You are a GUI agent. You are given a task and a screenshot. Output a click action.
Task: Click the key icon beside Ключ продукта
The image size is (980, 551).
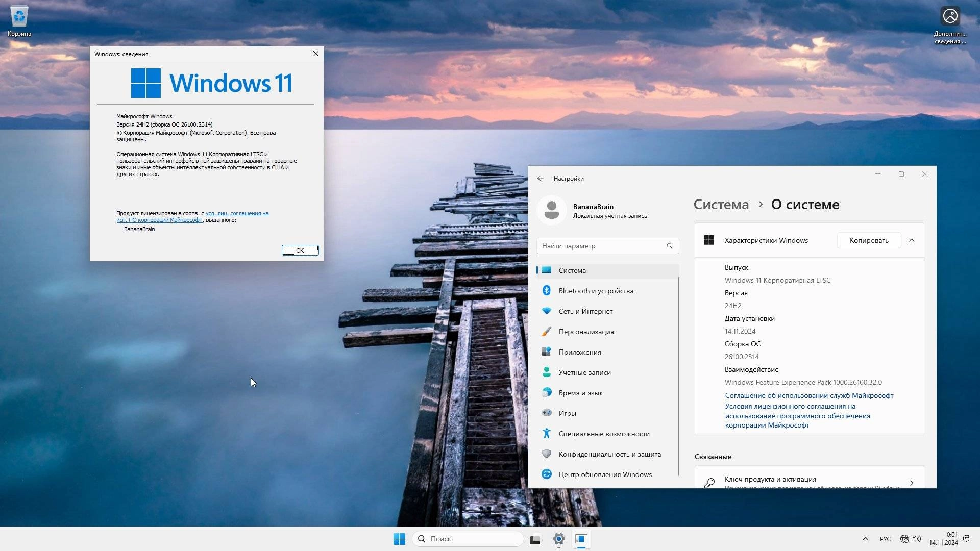coord(709,483)
